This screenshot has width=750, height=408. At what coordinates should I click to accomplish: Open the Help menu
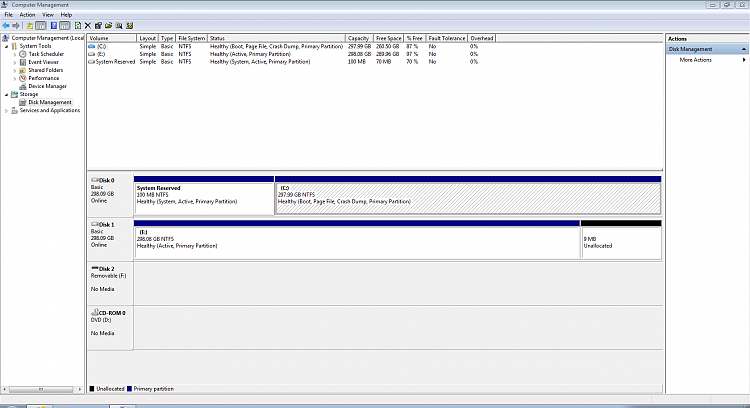(x=66, y=15)
